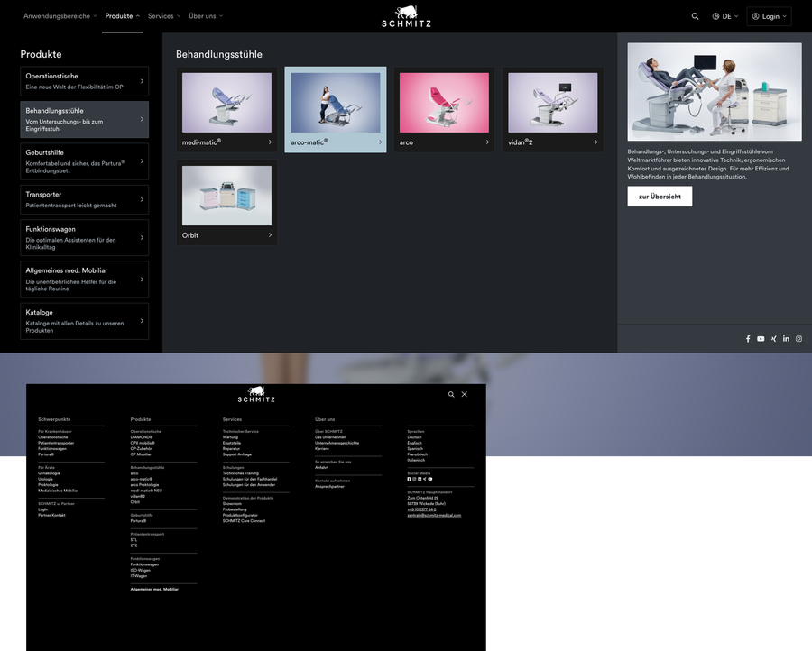
Task: Select the Behandlungsstühle category in the Produkte sidebar
Action: (85, 120)
